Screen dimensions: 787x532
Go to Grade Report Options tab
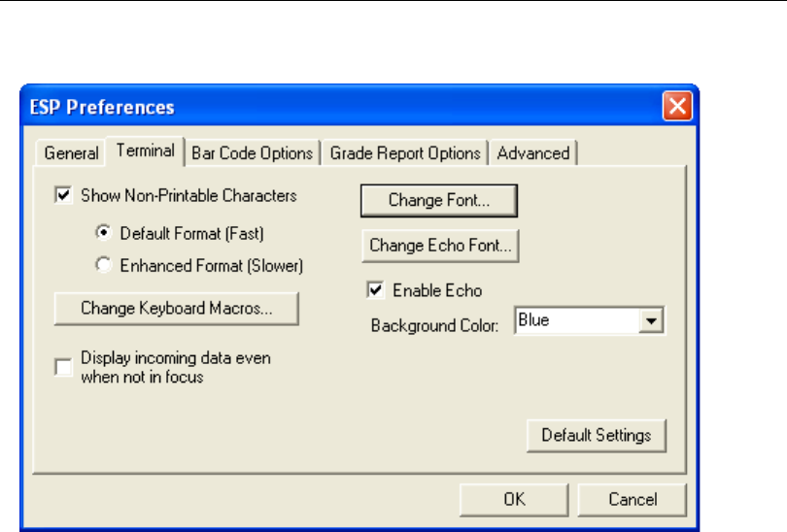coord(405,153)
